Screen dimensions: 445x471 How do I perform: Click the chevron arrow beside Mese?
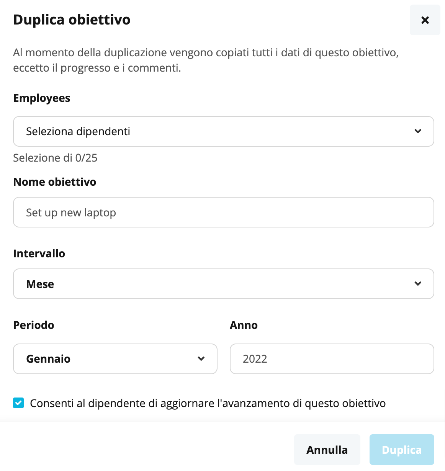click(x=418, y=283)
